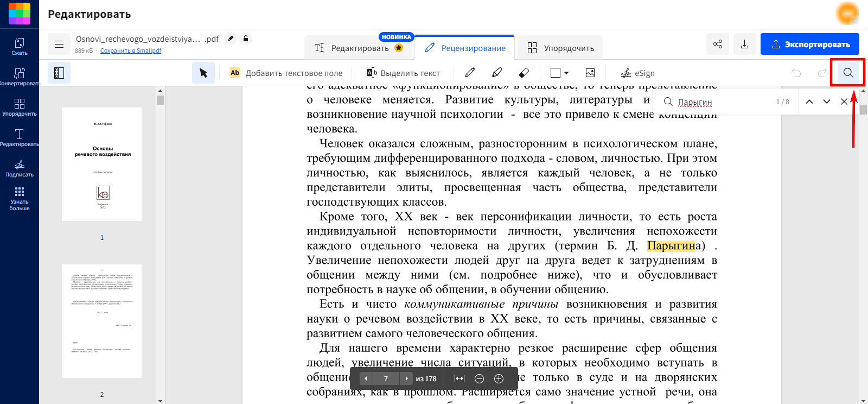Screen dimensions: 868x404
Task: Click the user avatar at top right
Action: point(847,14)
